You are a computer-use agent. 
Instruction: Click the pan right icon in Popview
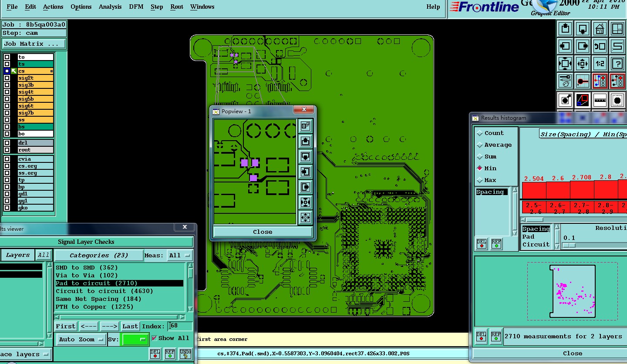tap(305, 187)
